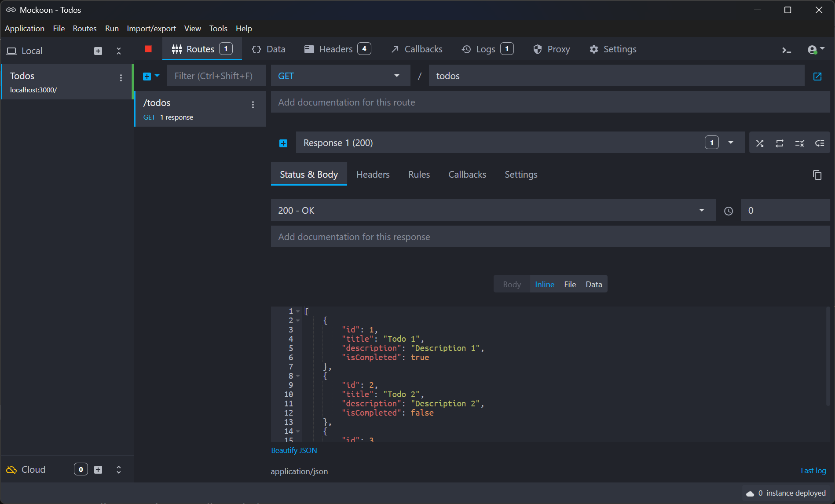Click the Local computer icon

pyautogui.click(x=11, y=51)
